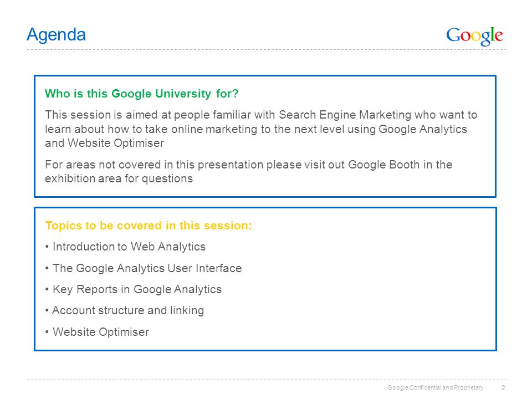Click 'Google Confidential and Proprietary' footer text
The height and width of the screenshot is (399, 532).
pyautogui.click(x=436, y=387)
